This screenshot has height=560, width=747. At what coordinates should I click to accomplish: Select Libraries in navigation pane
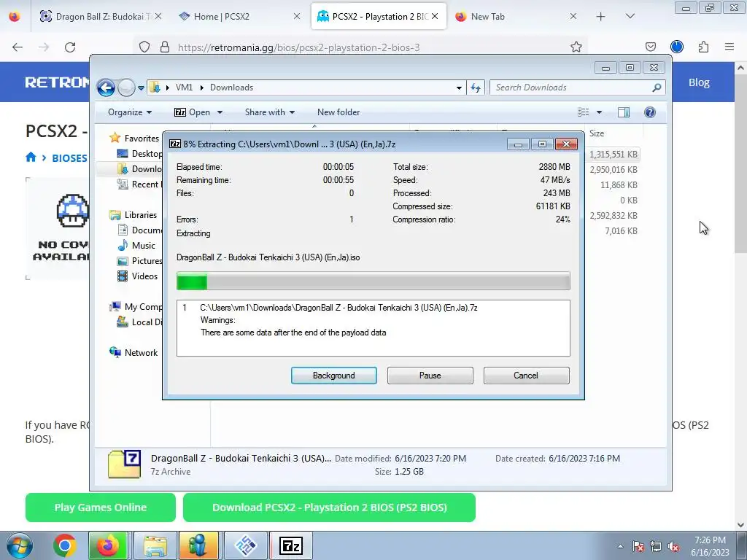(x=133, y=215)
